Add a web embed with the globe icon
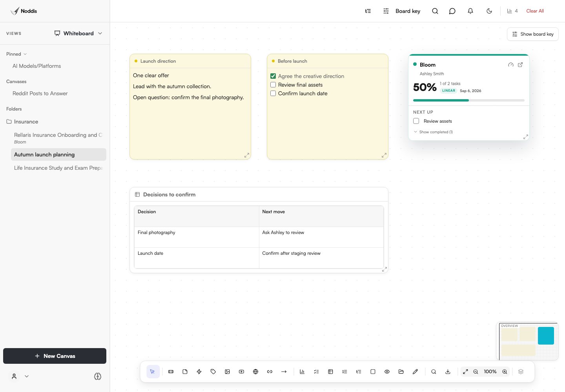 [x=255, y=372]
